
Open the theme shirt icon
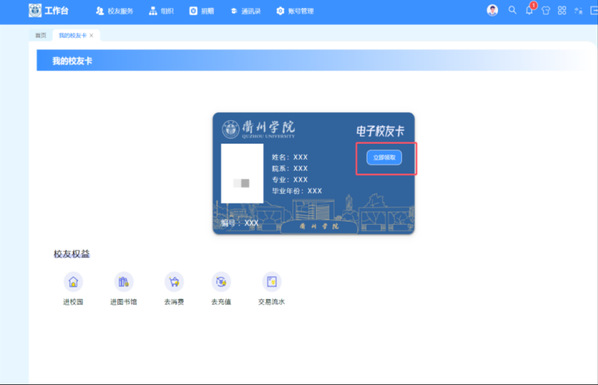pyautogui.click(x=546, y=11)
